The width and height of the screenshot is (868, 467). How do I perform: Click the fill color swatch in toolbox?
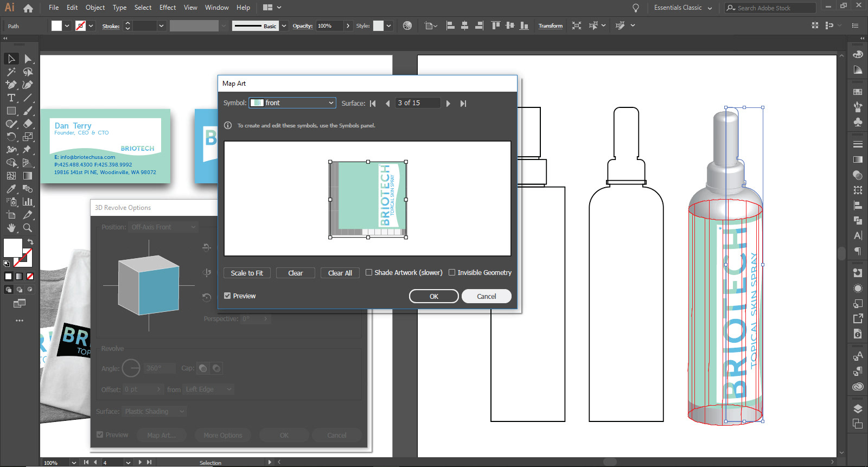[12, 248]
